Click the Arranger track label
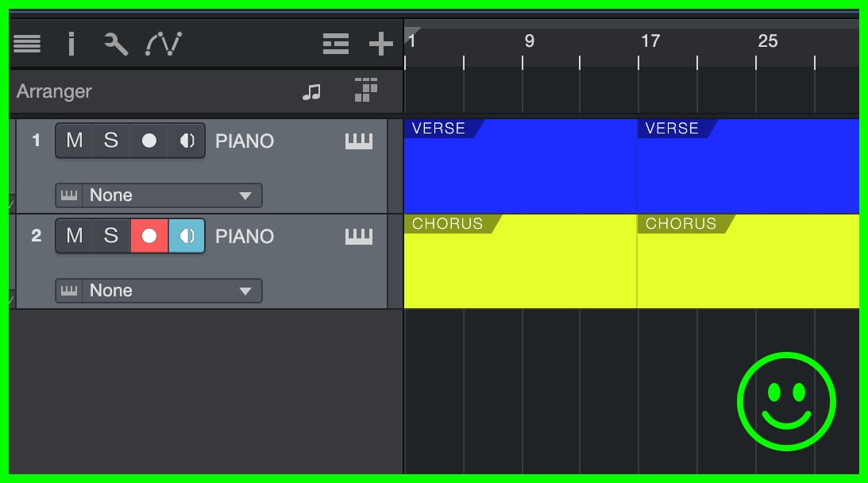Viewport: 868px width, 483px height. point(54,92)
